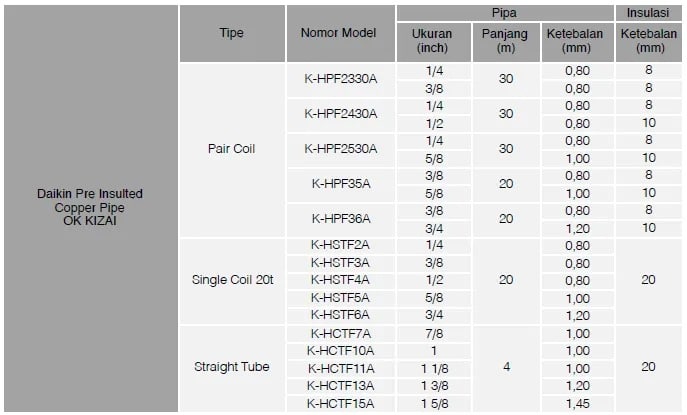This screenshot has height=415, width=687.
Task: Select the K-HSTF2A model cell
Action: [340, 245]
